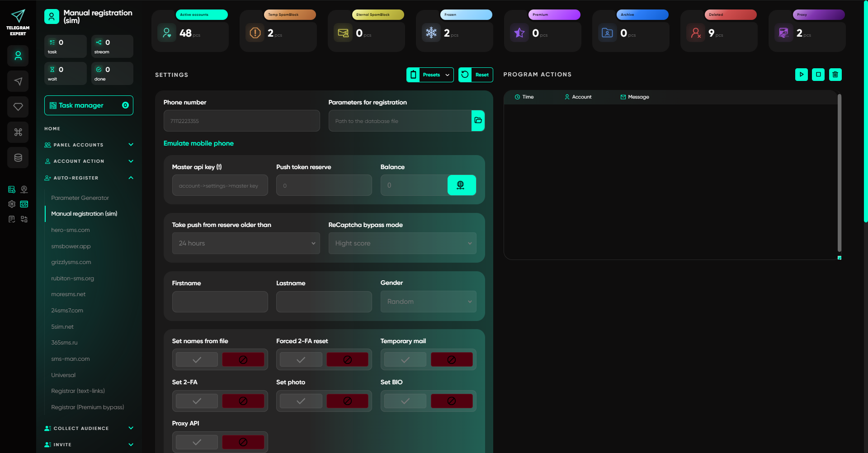
Task: Check balance using the globe button
Action: [x=461, y=185]
